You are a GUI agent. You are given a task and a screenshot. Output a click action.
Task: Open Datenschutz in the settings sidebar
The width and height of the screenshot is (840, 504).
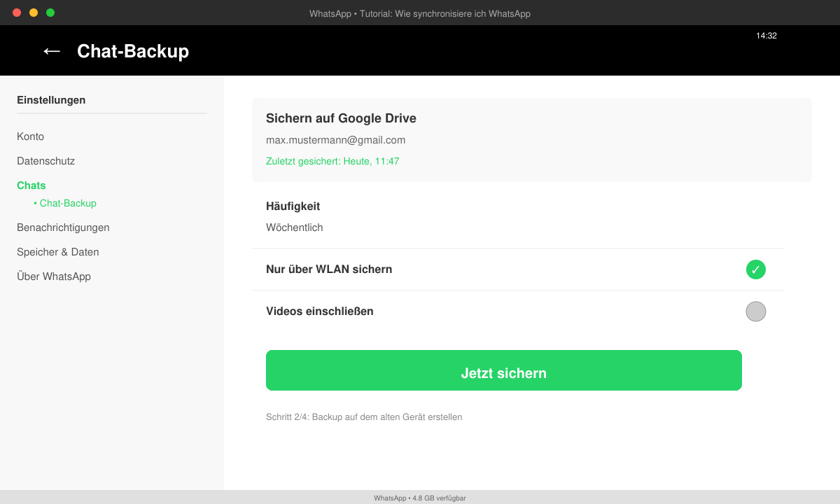45,161
